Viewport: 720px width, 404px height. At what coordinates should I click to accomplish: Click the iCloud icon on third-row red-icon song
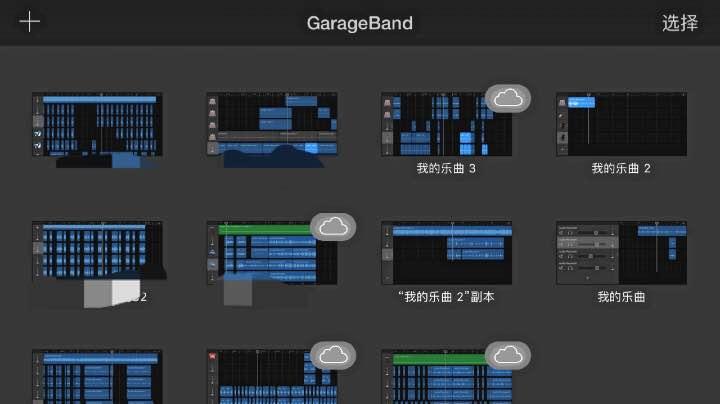click(x=333, y=355)
